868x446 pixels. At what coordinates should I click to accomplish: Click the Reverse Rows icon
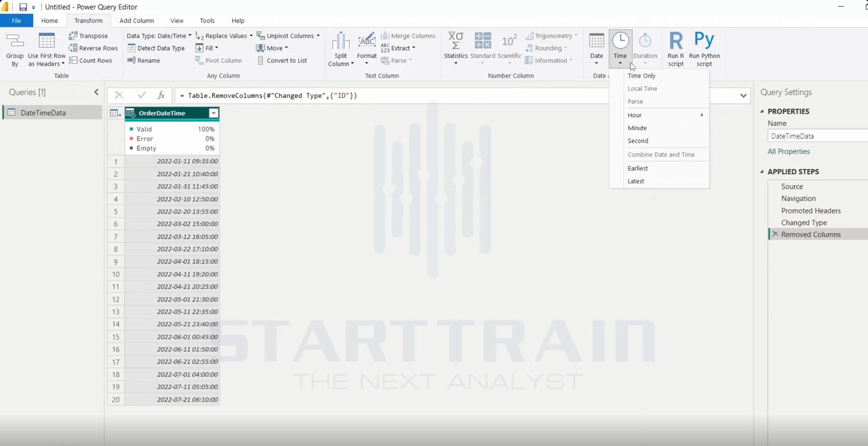coord(73,48)
